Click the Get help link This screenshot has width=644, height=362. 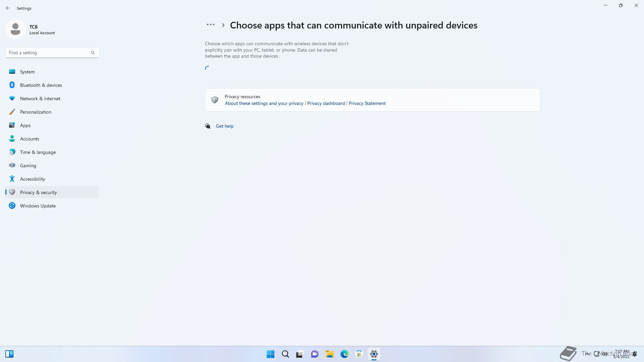pyautogui.click(x=225, y=126)
